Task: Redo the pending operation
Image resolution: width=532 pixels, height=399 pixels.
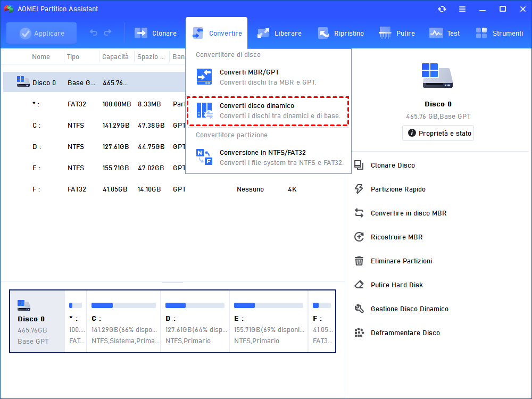Action: (107, 32)
